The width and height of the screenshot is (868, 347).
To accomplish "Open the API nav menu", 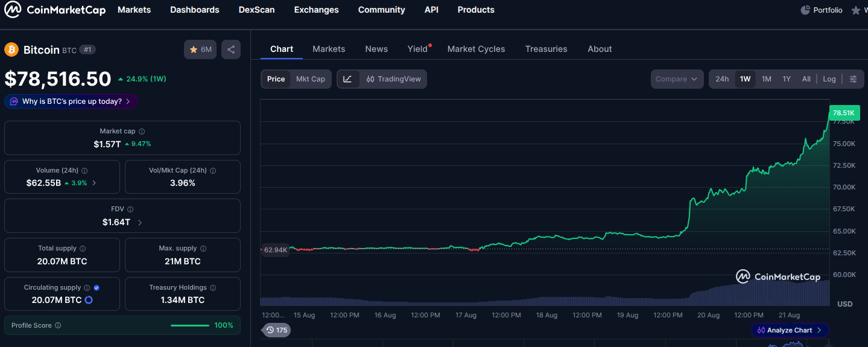I will 431,10.
